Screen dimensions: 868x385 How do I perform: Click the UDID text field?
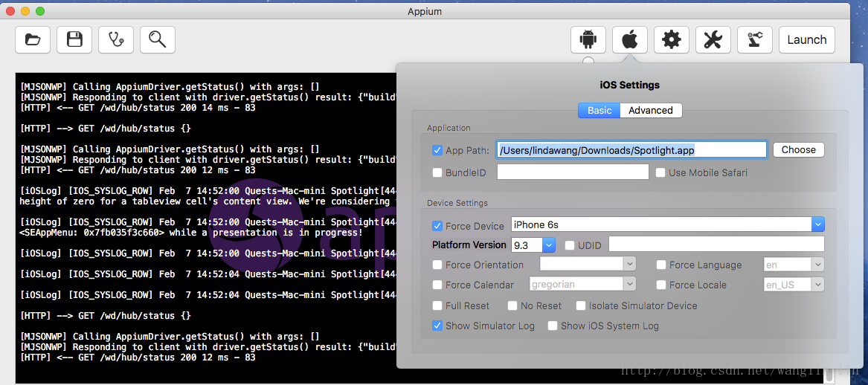tap(717, 244)
